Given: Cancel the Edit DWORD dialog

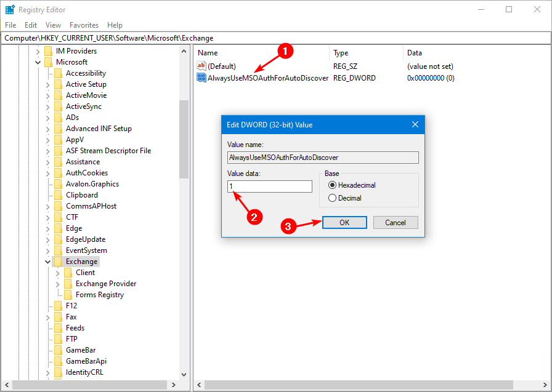Looking at the screenshot, I should (x=396, y=223).
